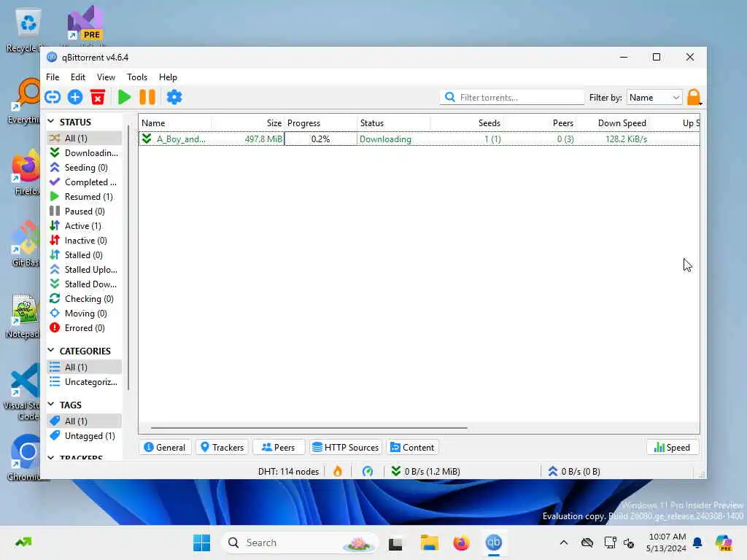747x560 pixels.
Task: Open the Speed graph tab
Action: click(x=672, y=448)
